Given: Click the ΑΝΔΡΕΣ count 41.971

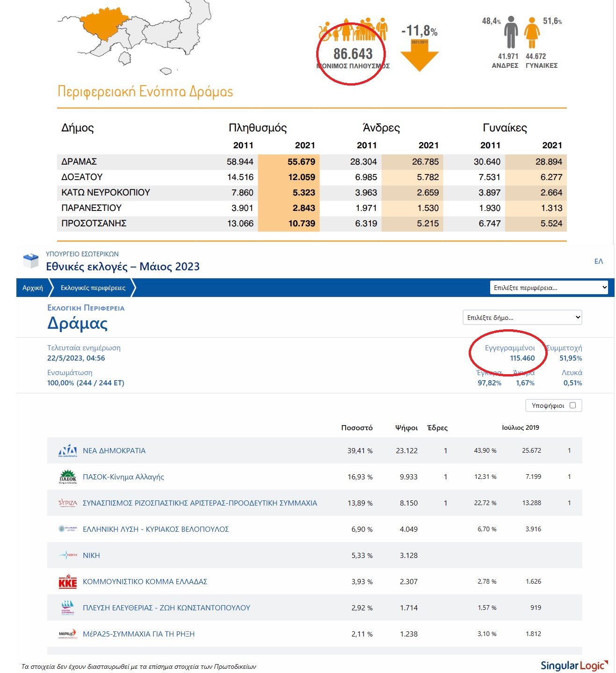Looking at the screenshot, I should (x=508, y=56).
